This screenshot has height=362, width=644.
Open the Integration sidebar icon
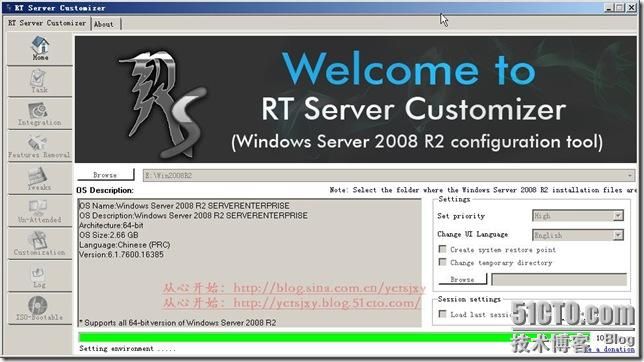coord(39,114)
